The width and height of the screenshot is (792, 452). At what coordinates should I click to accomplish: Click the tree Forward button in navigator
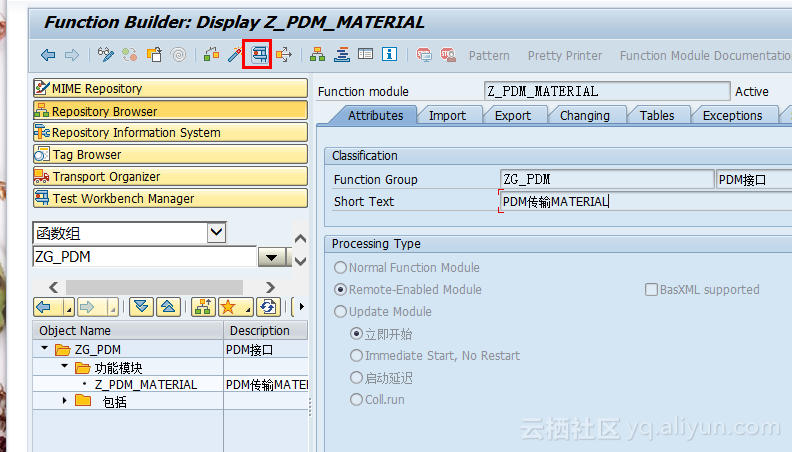pos(89,307)
